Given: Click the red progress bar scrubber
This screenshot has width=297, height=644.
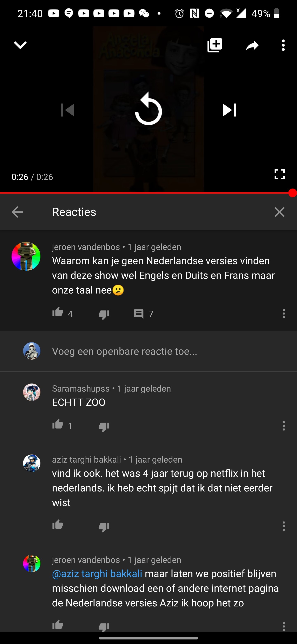Looking at the screenshot, I should click(292, 193).
